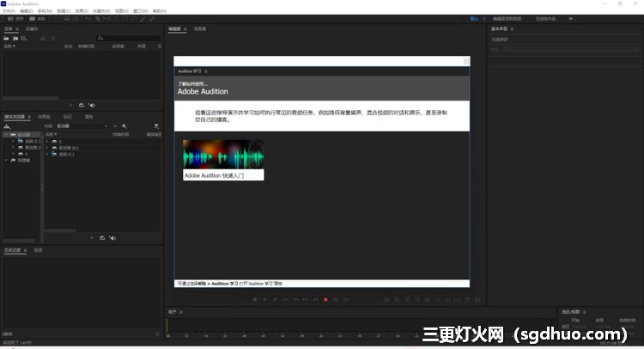Select the Time Selection tool
The width and height of the screenshot is (644, 349).
[115, 19]
